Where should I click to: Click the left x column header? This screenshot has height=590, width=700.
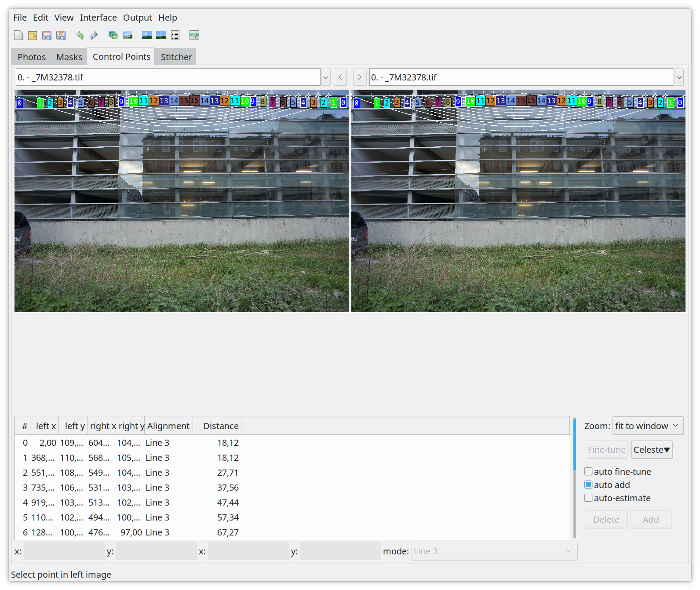[44, 426]
